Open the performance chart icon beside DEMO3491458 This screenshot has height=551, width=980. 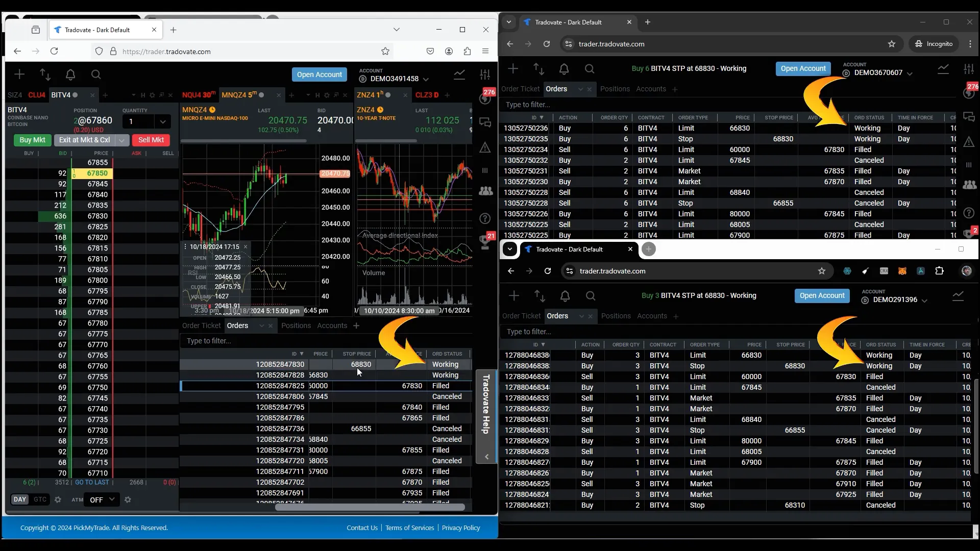[x=459, y=74]
